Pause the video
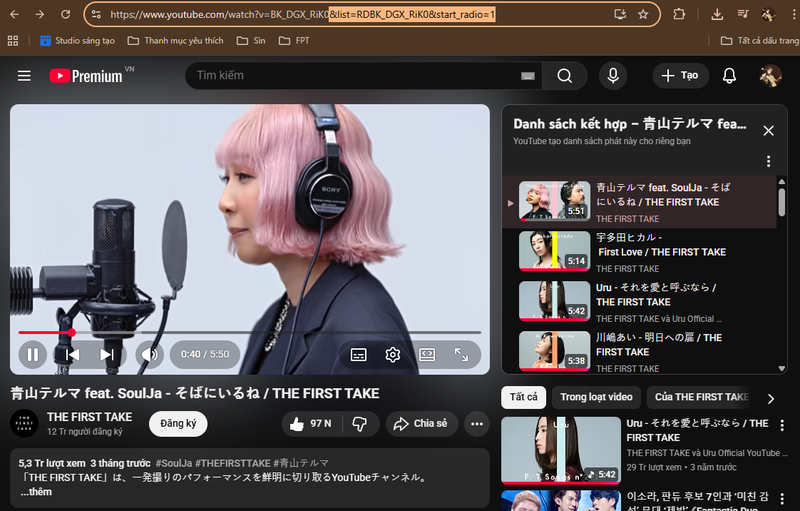 coord(33,354)
